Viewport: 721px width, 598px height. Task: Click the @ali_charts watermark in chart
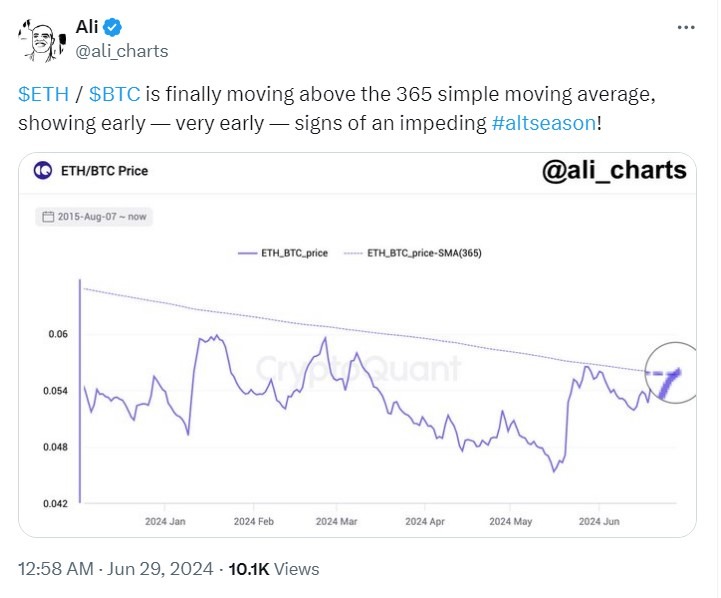click(613, 170)
